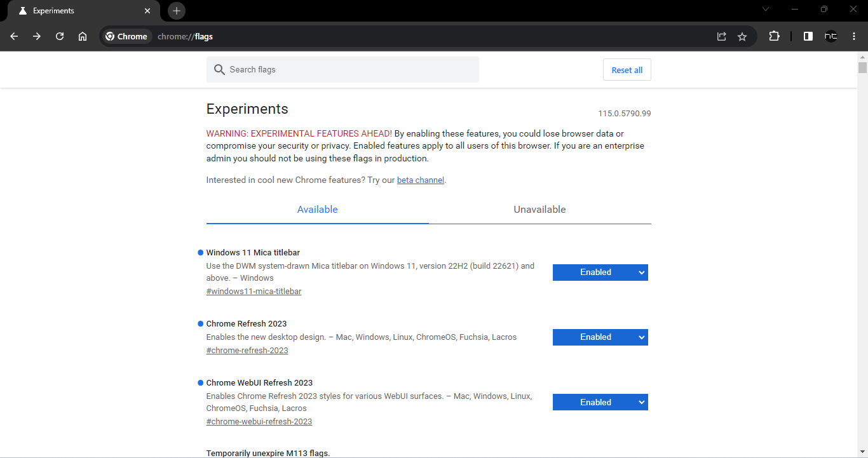This screenshot has height=458, width=868.
Task: Click the Chrome WebUI Refresh 2023 heading
Action: (259, 383)
